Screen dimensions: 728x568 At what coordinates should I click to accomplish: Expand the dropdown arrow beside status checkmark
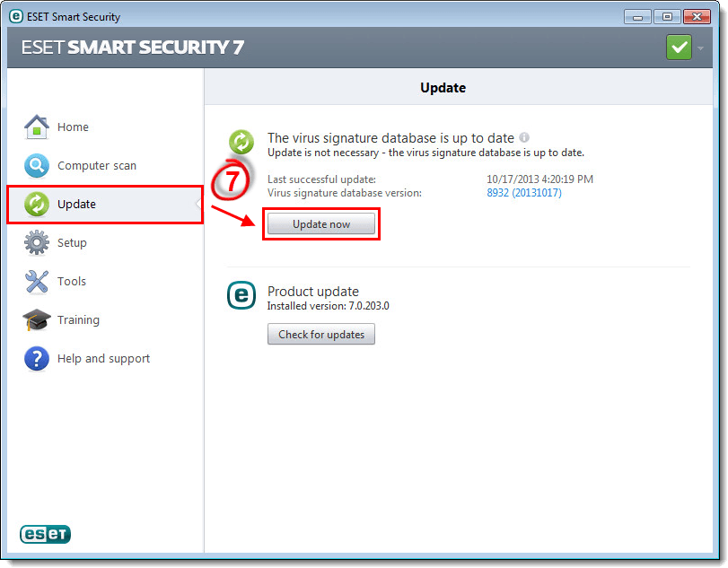pyautogui.click(x=700, y=48)
